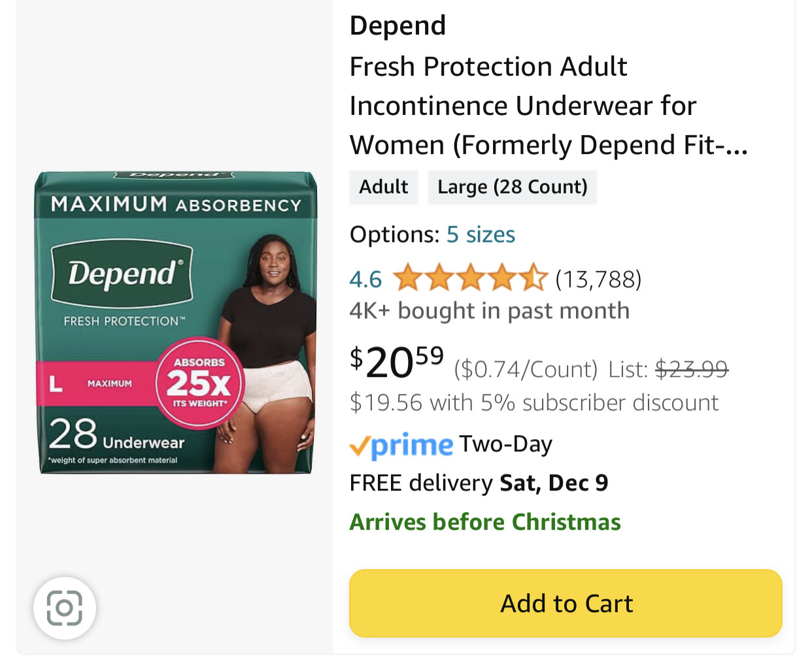Tap the 5% subscriber discount text
This screenshot has width=812, height=669.
click(534, 403)
